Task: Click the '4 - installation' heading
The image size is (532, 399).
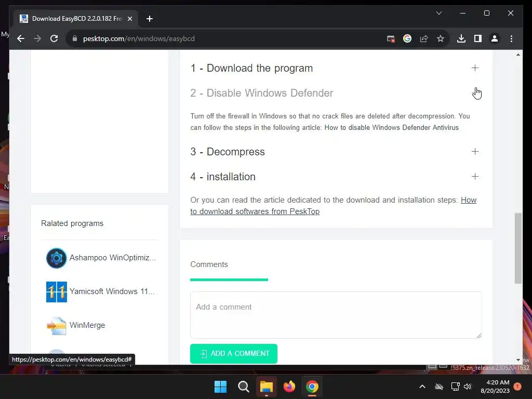Action: pos(222,177)
